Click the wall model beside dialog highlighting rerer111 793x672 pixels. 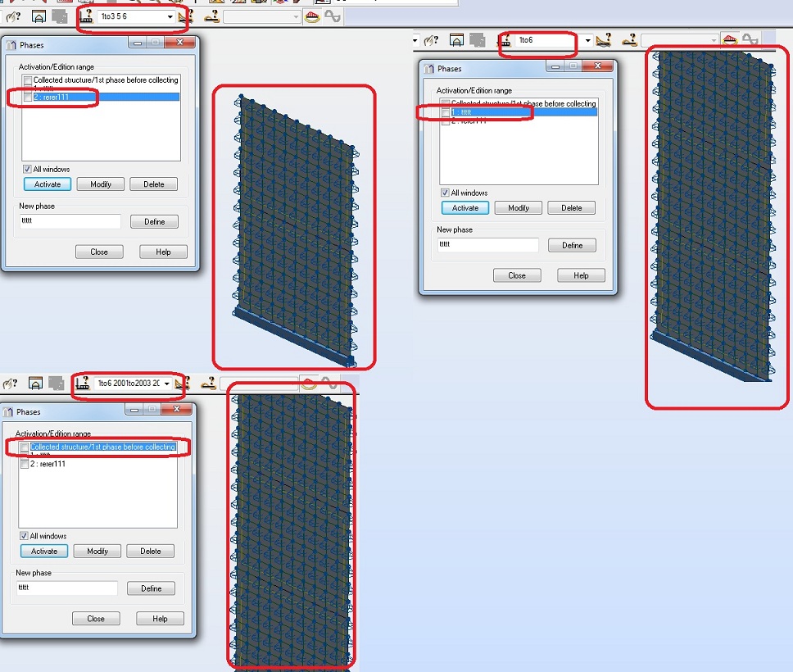[x=296, y=230]
